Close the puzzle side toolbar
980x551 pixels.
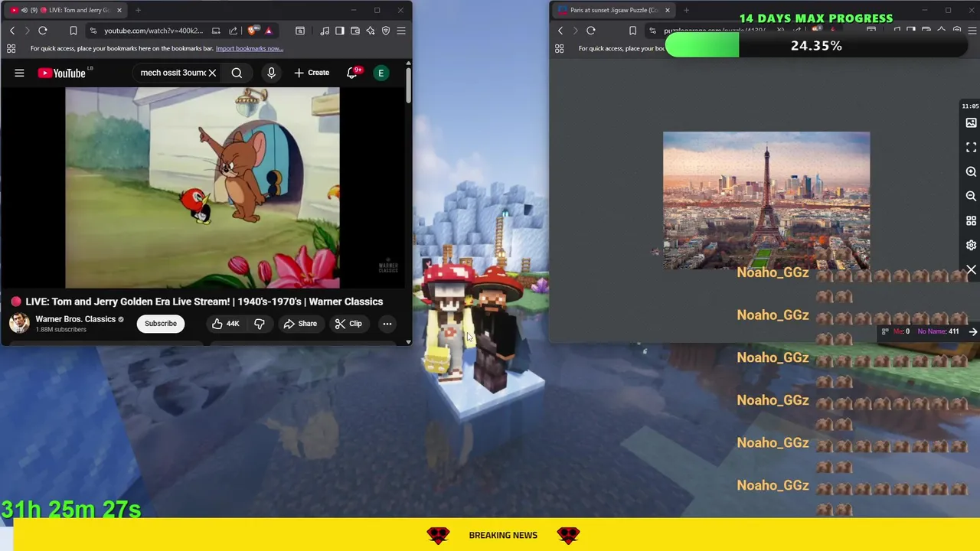(x=971, y=269)
